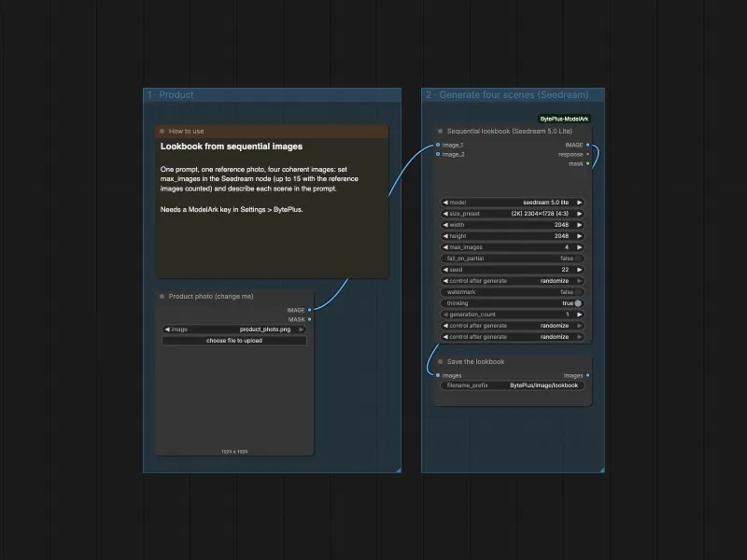747x560 pixels.
Task: Click the Product photo MASK output socket
Action: click(x=310, y=319)
